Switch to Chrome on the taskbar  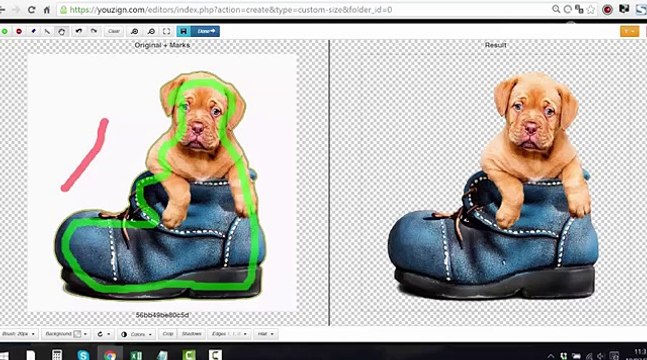[110, 354]
